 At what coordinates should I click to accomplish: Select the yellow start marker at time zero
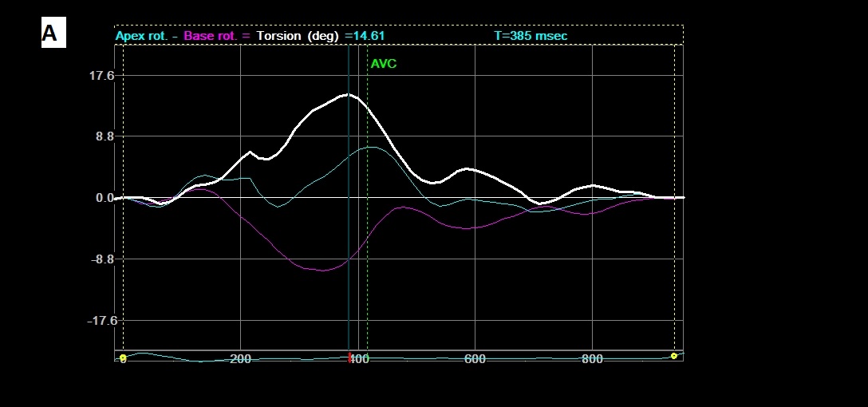pyautogui.click(x=122, y=359)
